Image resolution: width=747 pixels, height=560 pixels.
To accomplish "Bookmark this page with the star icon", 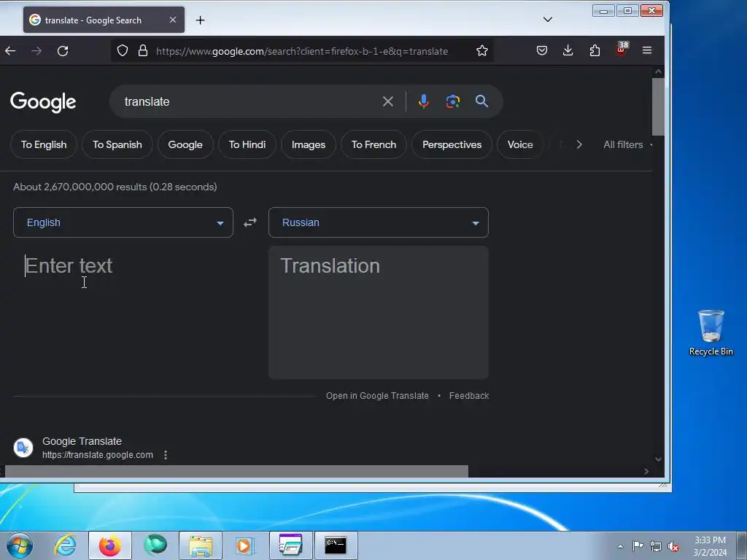I will point(482,50).
